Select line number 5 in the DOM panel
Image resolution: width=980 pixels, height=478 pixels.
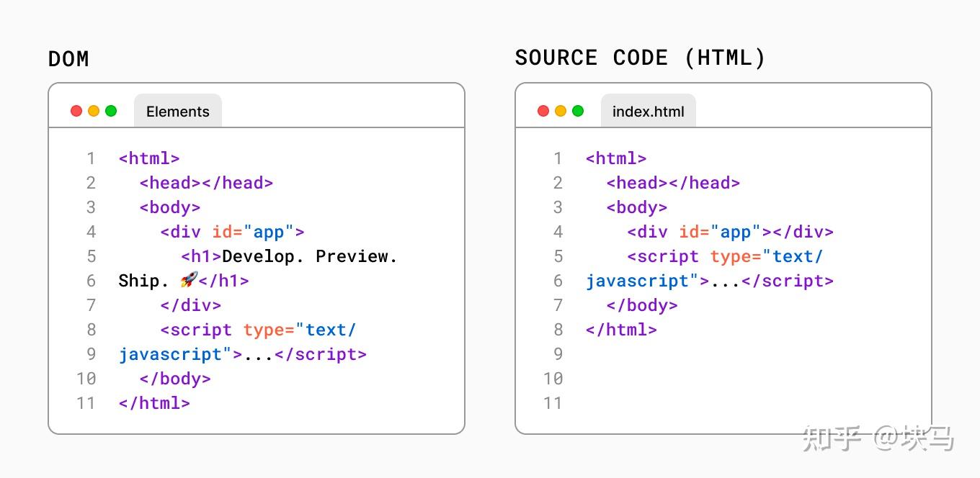(91, 256)
